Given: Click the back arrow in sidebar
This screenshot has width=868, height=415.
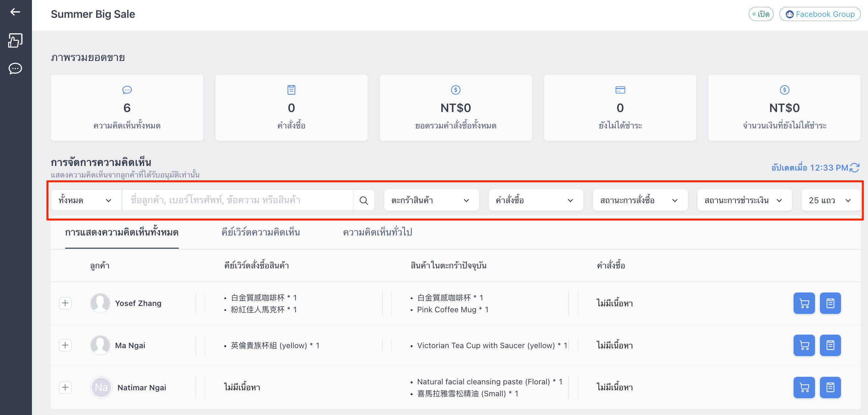Looking at the screenshot, I should pos(15,12).
